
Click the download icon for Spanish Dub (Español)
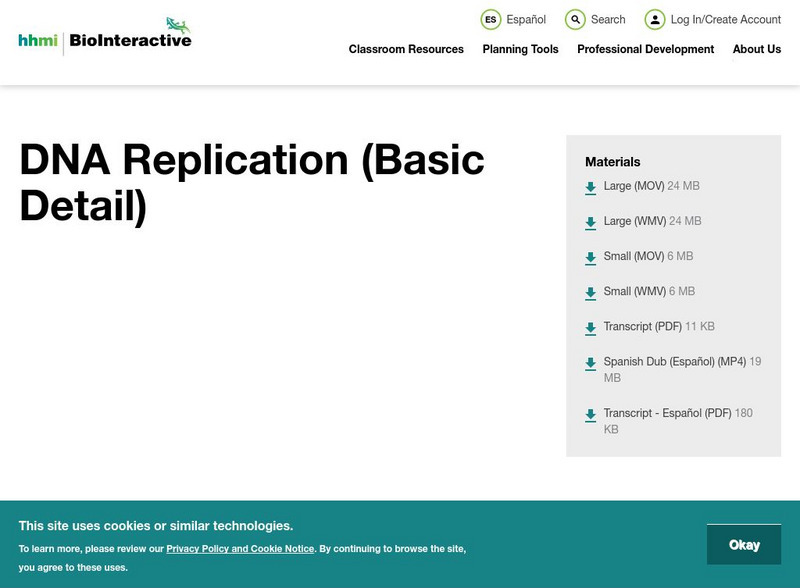point(589,362)
